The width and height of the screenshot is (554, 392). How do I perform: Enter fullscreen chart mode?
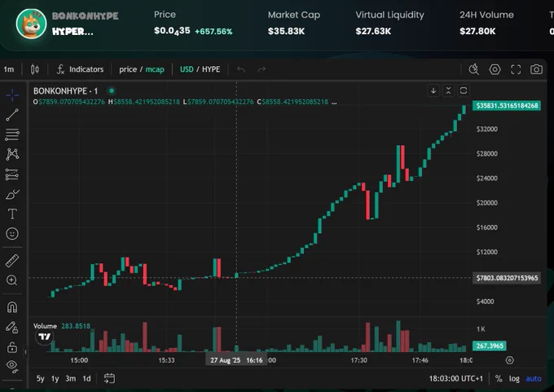516,69
